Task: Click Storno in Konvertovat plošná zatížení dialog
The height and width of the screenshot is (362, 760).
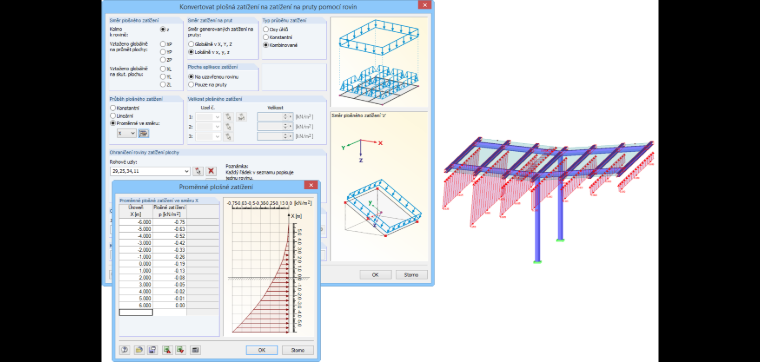Action: [412, 275]
